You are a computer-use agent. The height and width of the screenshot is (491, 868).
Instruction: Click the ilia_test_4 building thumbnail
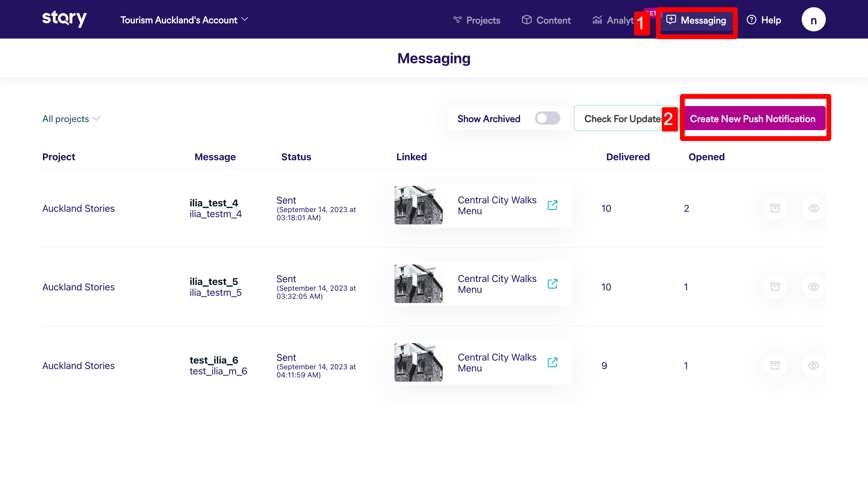pyautogui.click(x=418, y=205)
